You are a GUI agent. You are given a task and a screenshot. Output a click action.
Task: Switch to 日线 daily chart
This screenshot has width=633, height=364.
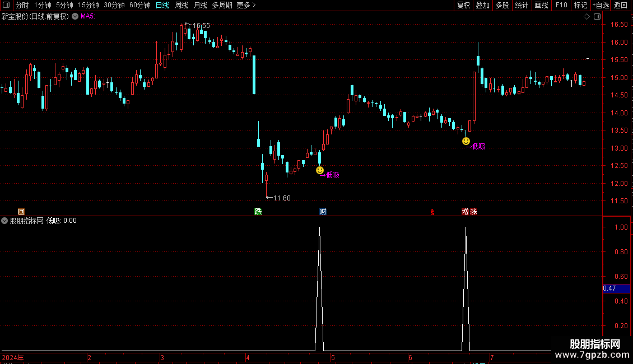162,5
